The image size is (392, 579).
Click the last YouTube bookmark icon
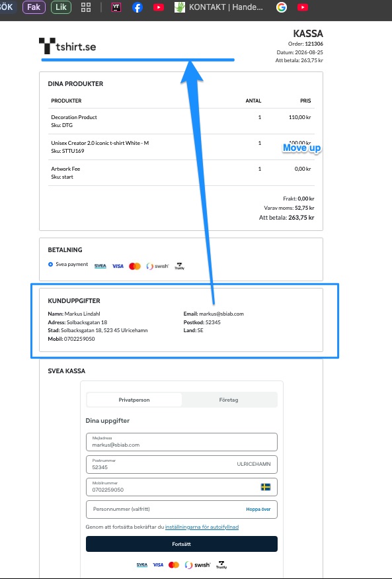click(303, 7)
